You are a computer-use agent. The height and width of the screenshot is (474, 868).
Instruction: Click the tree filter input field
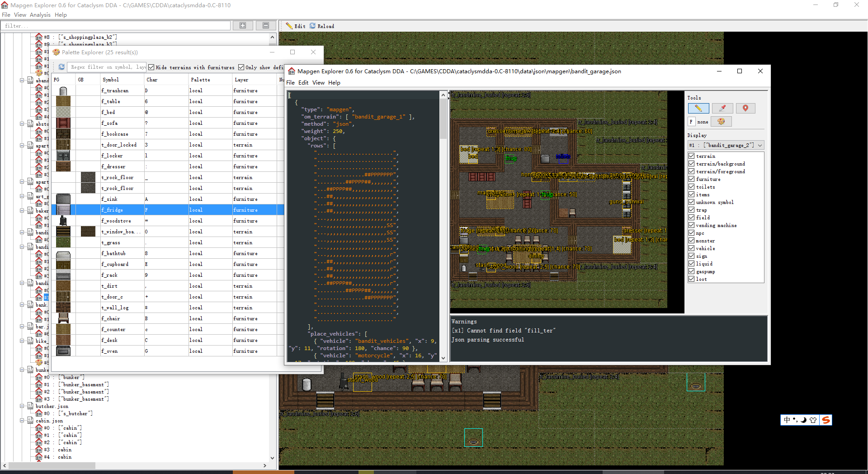115,26
